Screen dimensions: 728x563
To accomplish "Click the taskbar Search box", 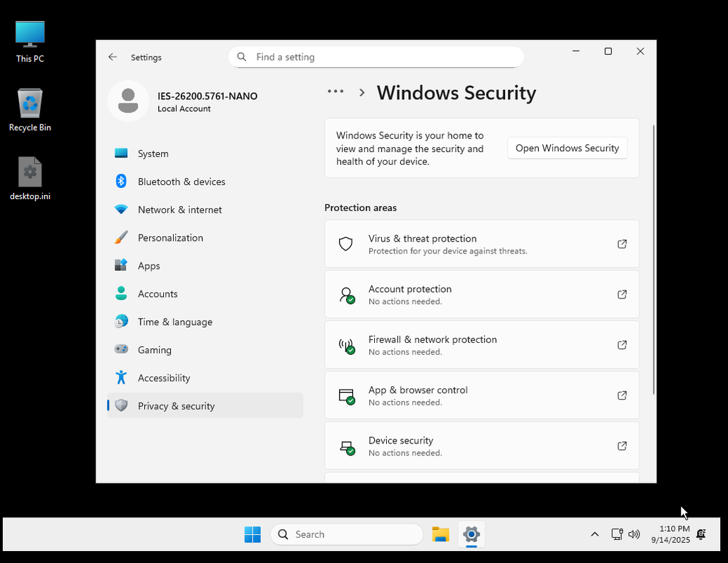I will tap(347, 534).
